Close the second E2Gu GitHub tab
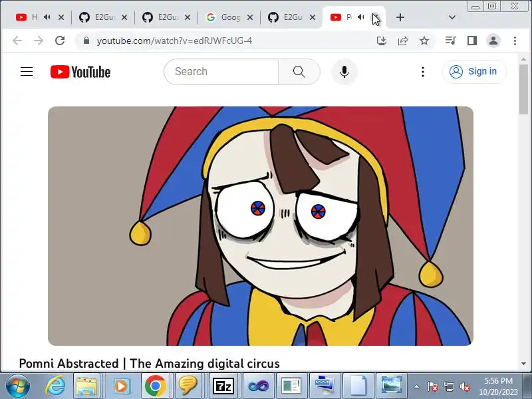This screenshot has width=532, height=399. click(188, 17)
